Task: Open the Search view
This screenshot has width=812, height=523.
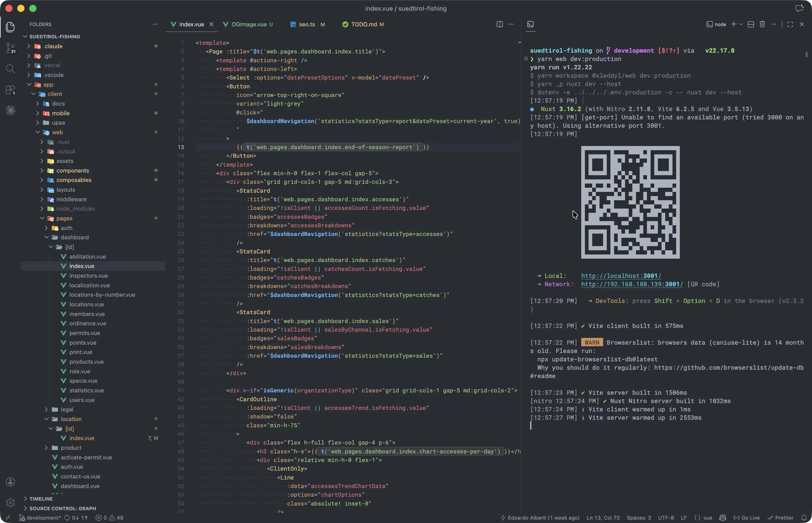Action: [x=10, y=69]
